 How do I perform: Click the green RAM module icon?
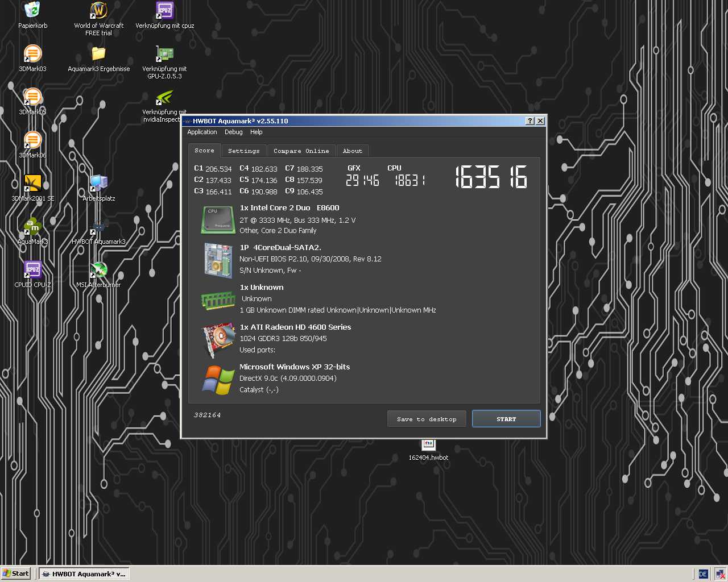click(x=218, y=300)
